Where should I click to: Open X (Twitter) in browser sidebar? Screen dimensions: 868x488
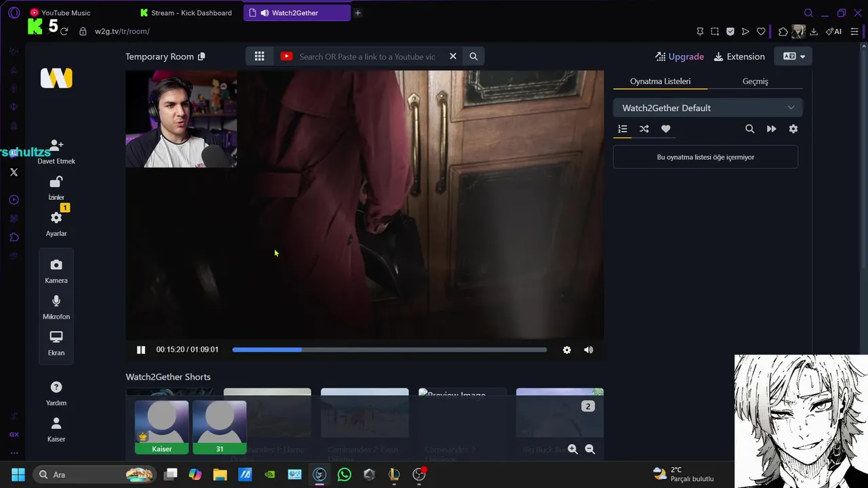[x=14, y=172]
